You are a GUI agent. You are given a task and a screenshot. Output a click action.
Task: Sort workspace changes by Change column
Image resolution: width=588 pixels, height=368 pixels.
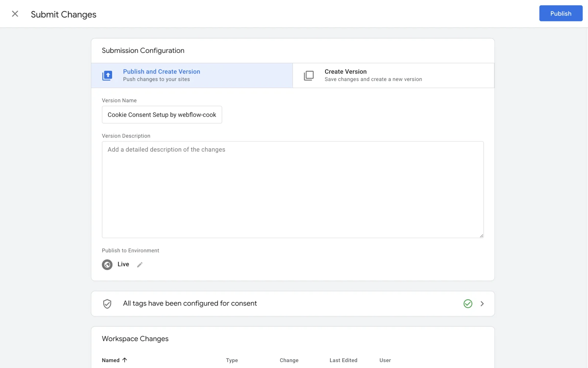coord(289,360)
